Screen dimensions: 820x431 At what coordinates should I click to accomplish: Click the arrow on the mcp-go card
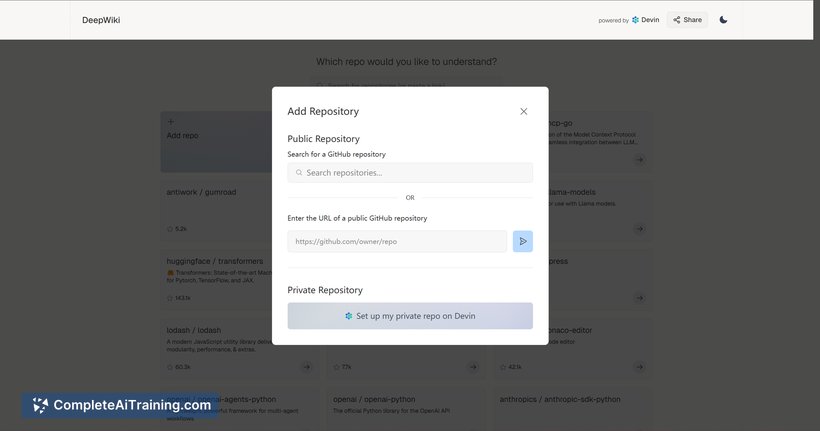pos(639,160)
